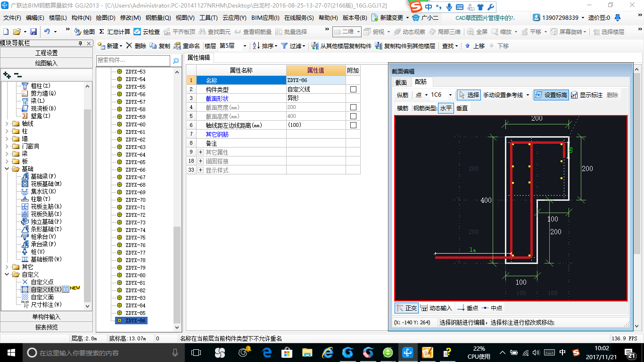The height and width of the screenshot is (362, 644).
Task: Click the expand-all plus icon in navigator
Action: pyautogui.click(x=7, y=74)
